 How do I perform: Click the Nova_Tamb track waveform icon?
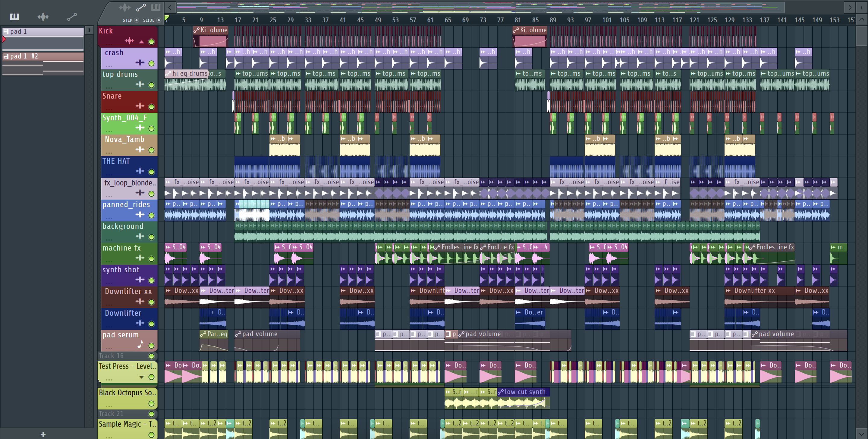[x=140, y=149]
